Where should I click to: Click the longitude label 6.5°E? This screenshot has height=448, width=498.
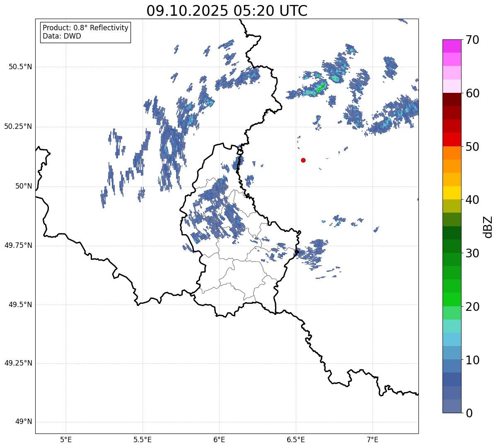[296, 439]
